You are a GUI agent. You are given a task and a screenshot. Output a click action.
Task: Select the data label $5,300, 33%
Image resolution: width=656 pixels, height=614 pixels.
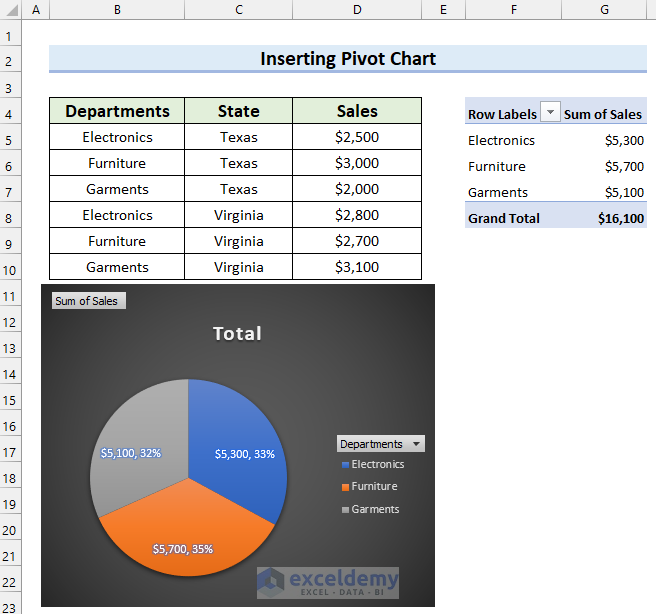245,454
